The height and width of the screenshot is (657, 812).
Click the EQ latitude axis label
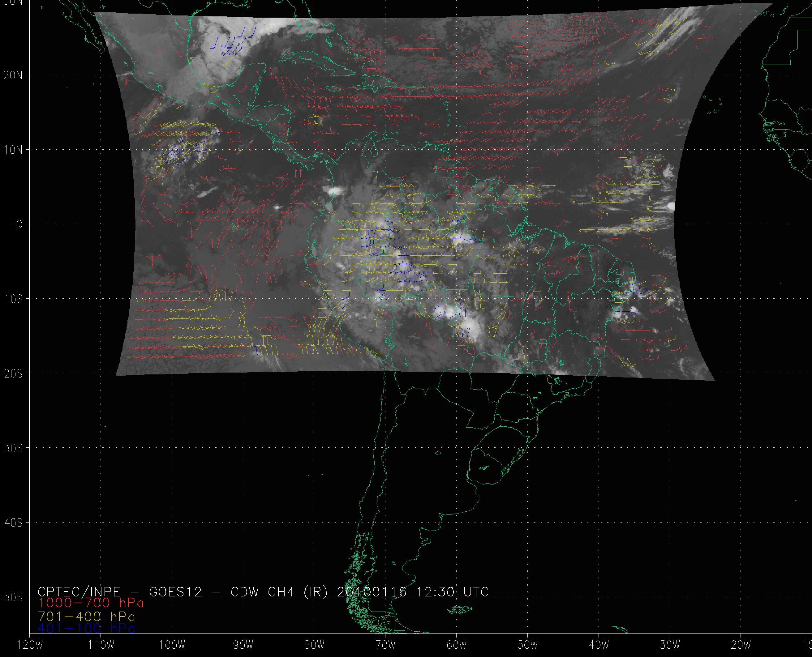click(16, 225)
